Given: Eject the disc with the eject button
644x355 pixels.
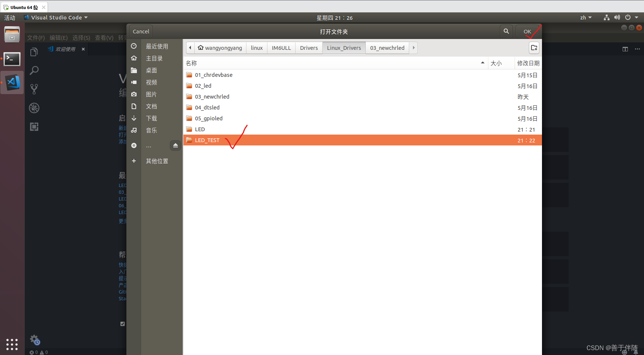Looking at the screenshot, I should [176, 145].
